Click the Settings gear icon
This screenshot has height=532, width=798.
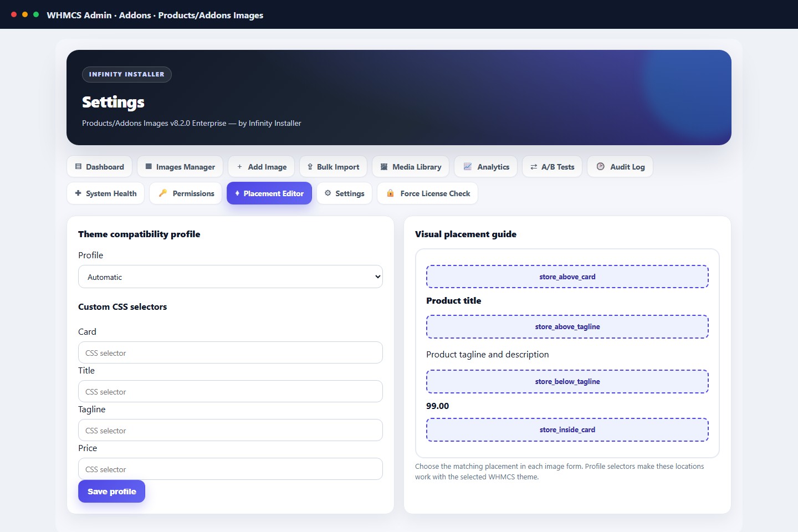pyautogui.click(x=328, y=193)
